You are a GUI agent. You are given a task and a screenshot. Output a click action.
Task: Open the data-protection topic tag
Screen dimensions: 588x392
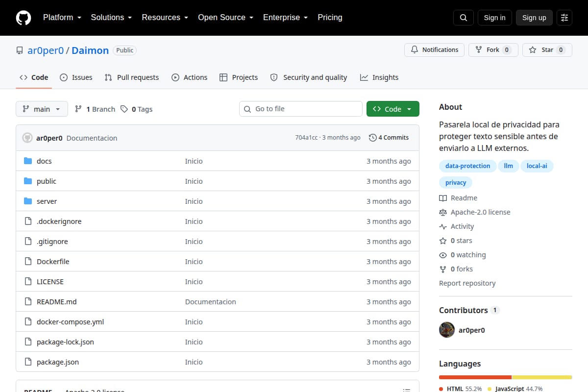[467, 166]
